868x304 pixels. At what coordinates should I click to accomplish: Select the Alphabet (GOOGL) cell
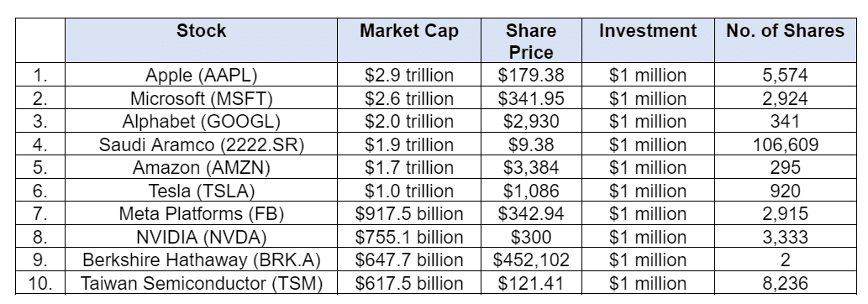click(201, 121)
